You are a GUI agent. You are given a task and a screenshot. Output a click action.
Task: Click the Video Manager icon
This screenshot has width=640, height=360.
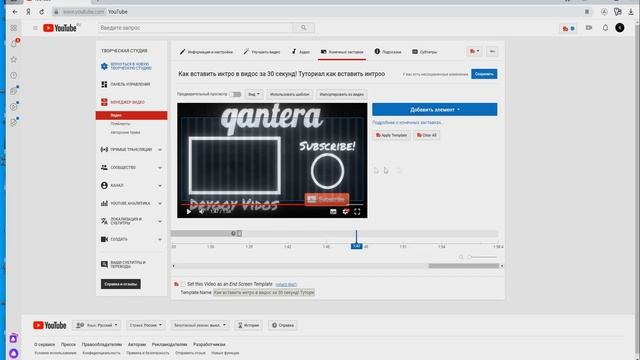[104, 102]
